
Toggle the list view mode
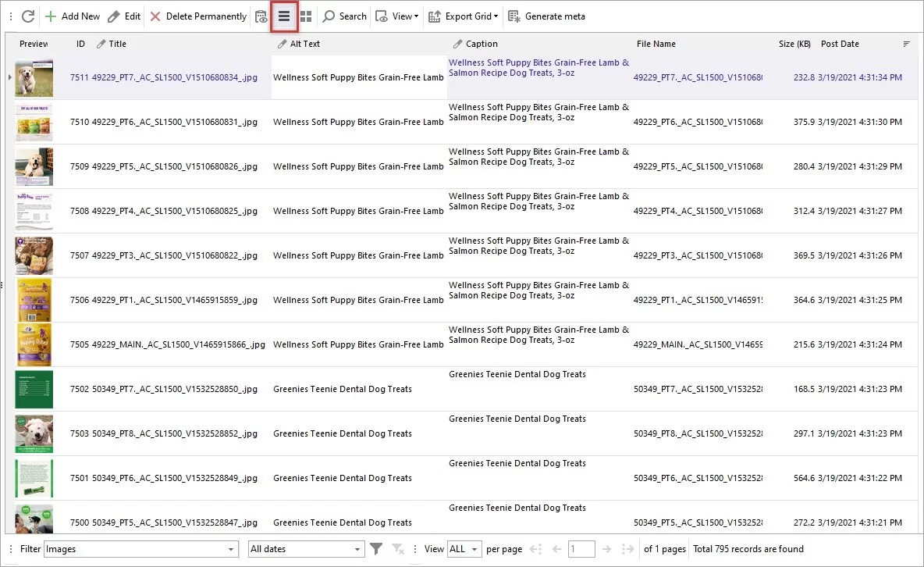[285, 16]
